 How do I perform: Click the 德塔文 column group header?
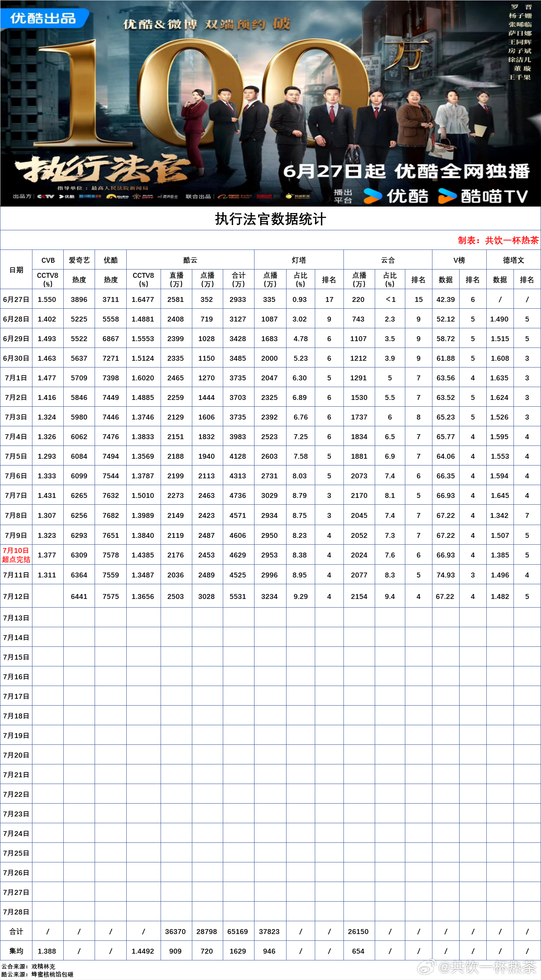click(513, 260)
